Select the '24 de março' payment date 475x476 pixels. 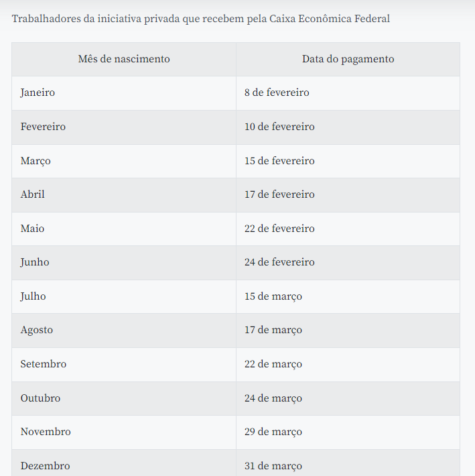(273, 398)
